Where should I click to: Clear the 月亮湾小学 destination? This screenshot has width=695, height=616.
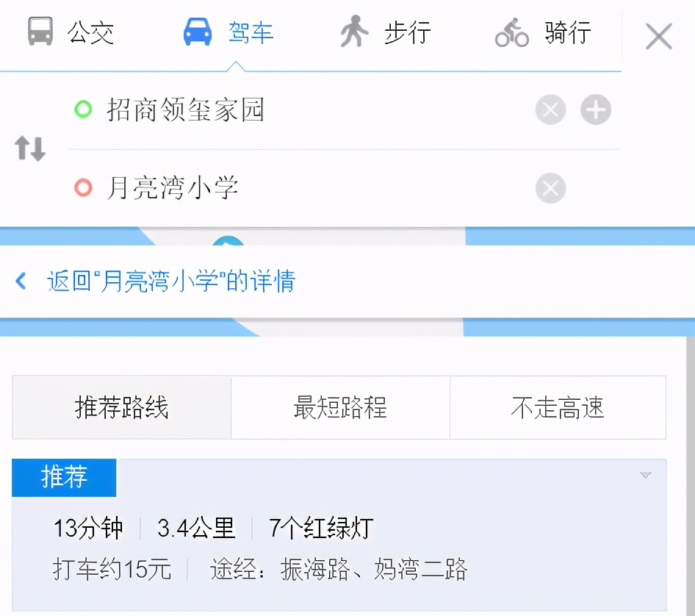[550, 188]
